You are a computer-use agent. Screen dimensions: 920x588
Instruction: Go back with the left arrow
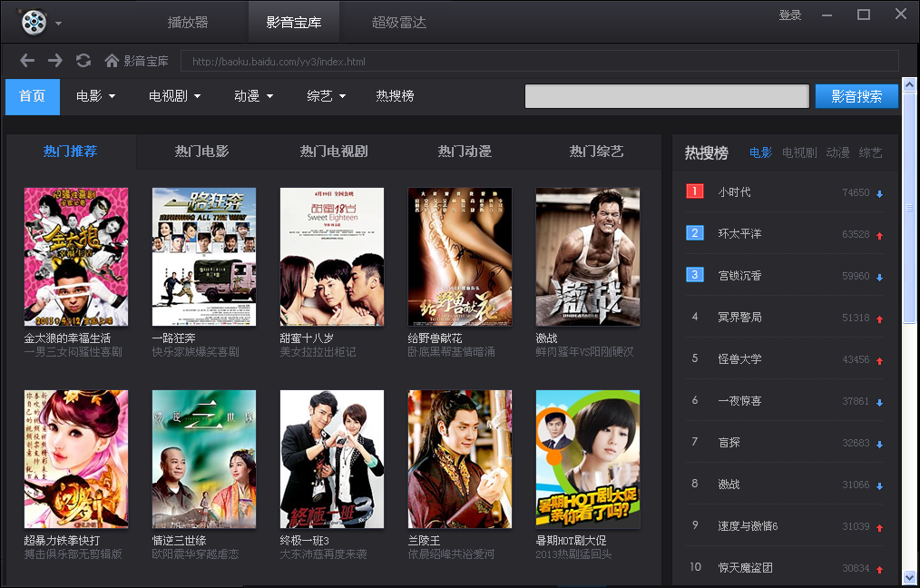pyautogui.click(x=27, y=61)
